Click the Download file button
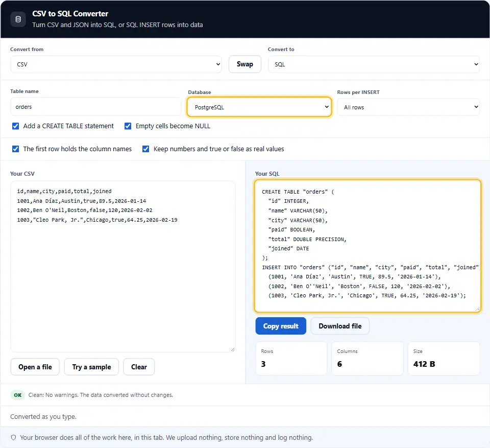 (340, 326)
